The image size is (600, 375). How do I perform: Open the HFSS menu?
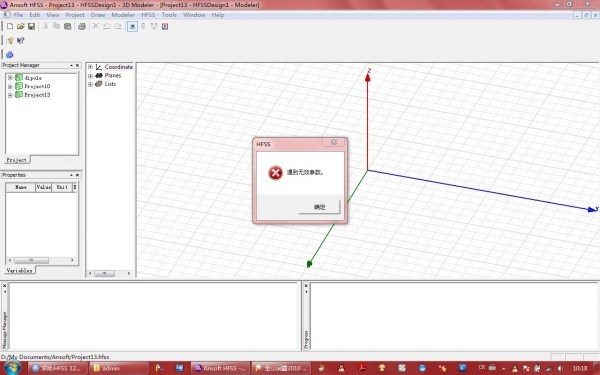click(x=148, y=15)
